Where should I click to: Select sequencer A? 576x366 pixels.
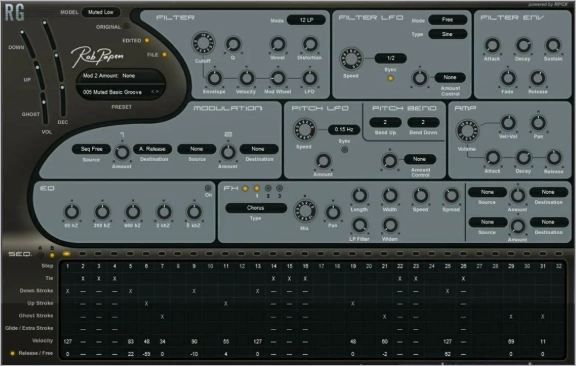point(41,255)
